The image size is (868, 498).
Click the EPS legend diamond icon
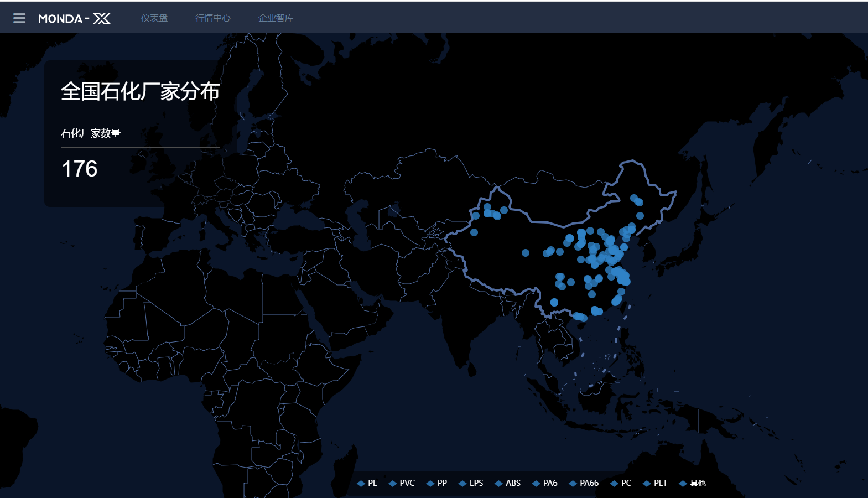click(x=462, y=483)
